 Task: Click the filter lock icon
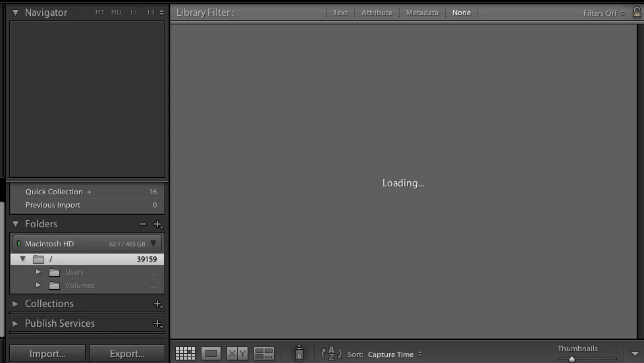coord(637,13)
